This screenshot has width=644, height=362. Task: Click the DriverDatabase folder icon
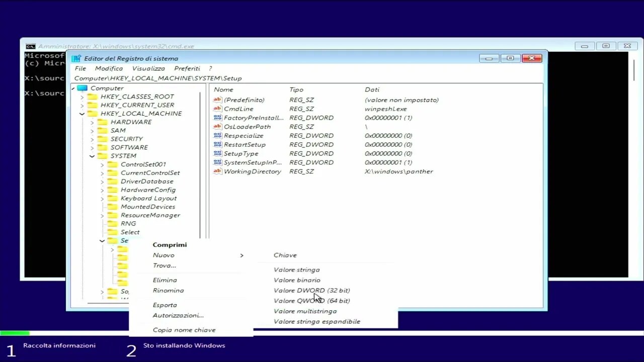coord(112,182)
